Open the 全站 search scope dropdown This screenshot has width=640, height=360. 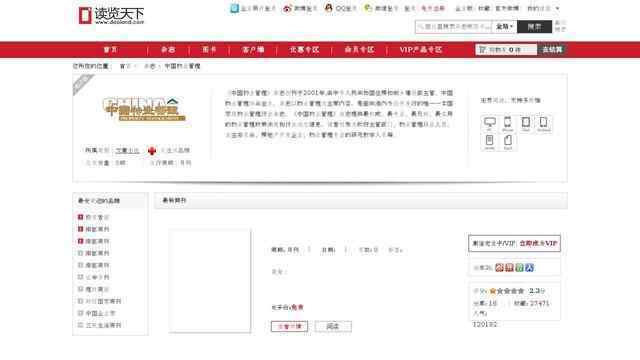pyautogui.click(x=504, y=27)
